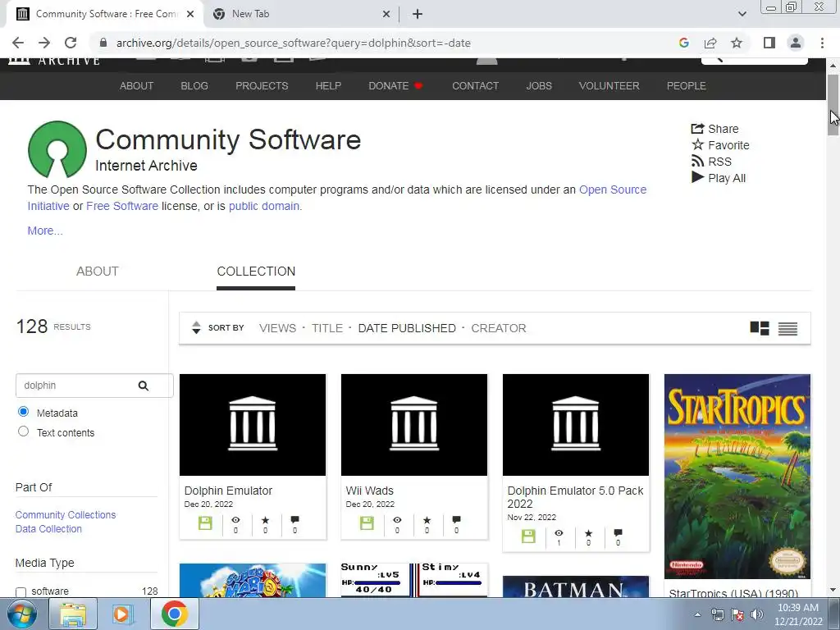This screenshot has height=630, width=840.
Task: Open the Windows Start button
Action: (21, 614)
